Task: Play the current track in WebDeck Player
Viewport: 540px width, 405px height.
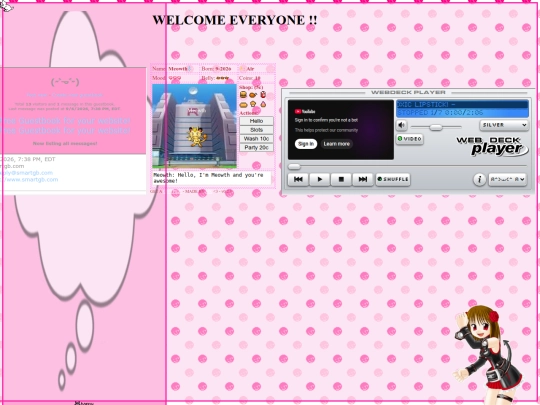Action: 320,179
